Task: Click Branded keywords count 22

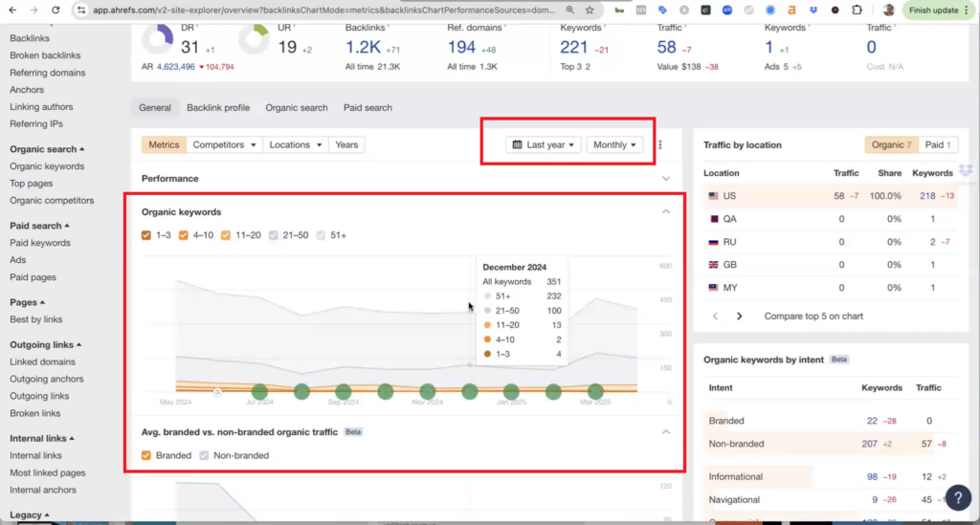Action: [x=872, y=421]
